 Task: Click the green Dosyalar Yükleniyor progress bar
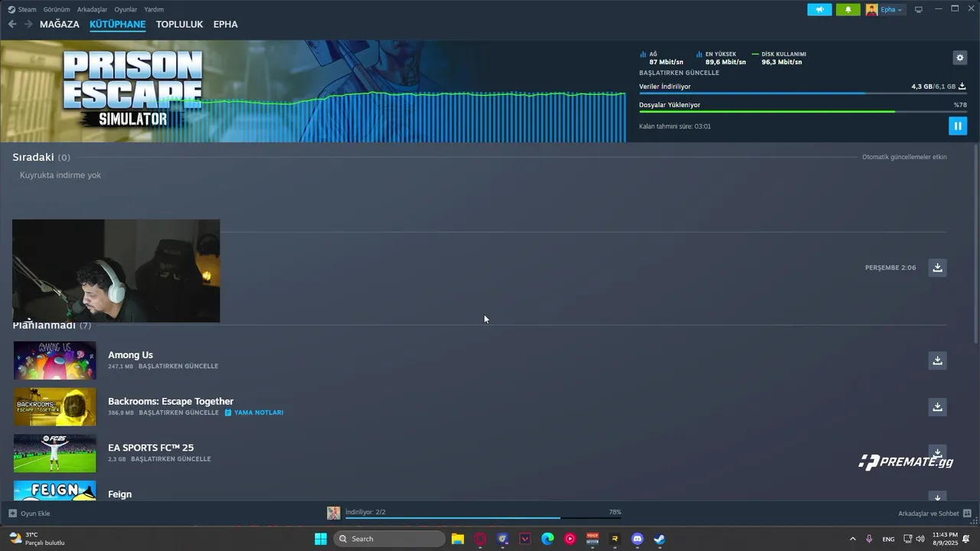802,112
